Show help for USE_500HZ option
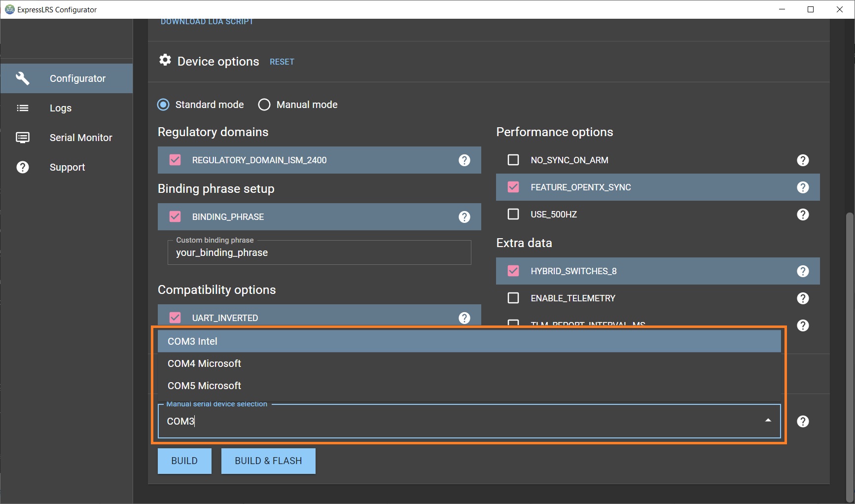 803,215
